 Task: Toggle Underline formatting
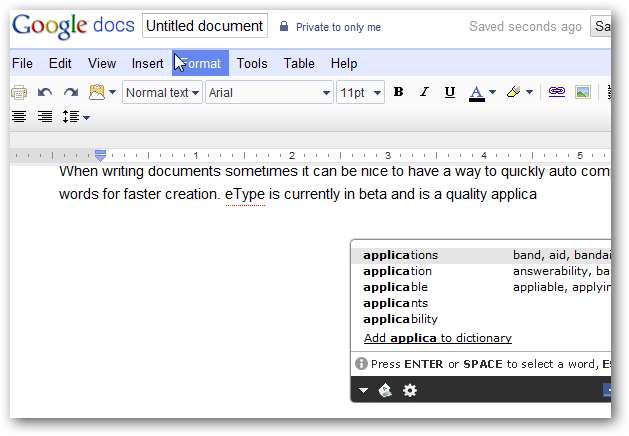[x=450, y=92]
